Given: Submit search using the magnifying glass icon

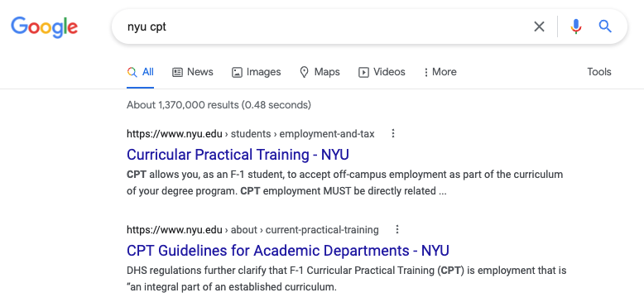Looking at the screenshot, I should [x=605, y=26].
